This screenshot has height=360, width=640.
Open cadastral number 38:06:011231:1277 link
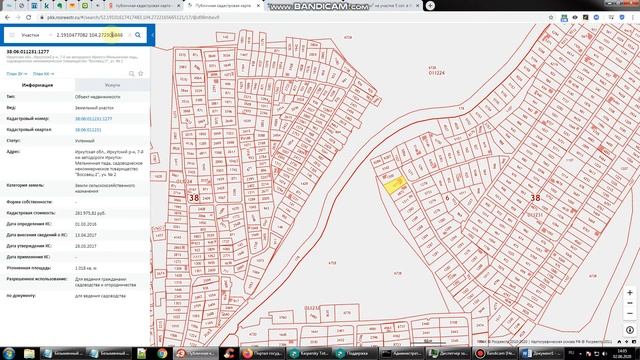[x=93, y=119]
